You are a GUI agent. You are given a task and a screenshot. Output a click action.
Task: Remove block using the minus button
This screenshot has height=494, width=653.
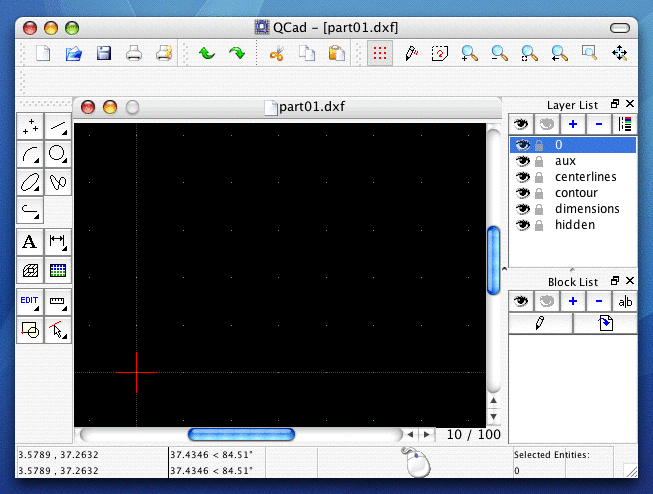click(x=599, y=301)
